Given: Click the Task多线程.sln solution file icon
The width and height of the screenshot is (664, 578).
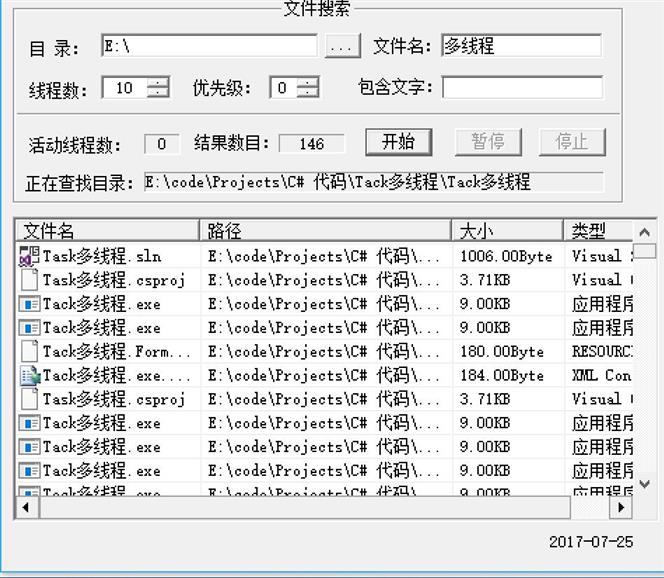Looking at the screenshot, I should click(29, 256).
